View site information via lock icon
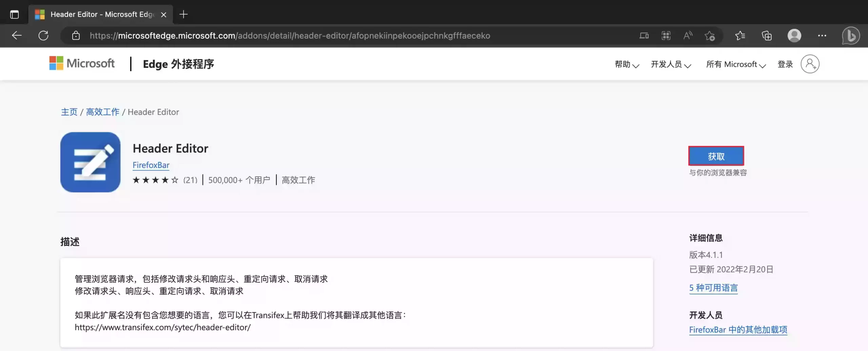The image size is (868, 351). coord(76,35)
